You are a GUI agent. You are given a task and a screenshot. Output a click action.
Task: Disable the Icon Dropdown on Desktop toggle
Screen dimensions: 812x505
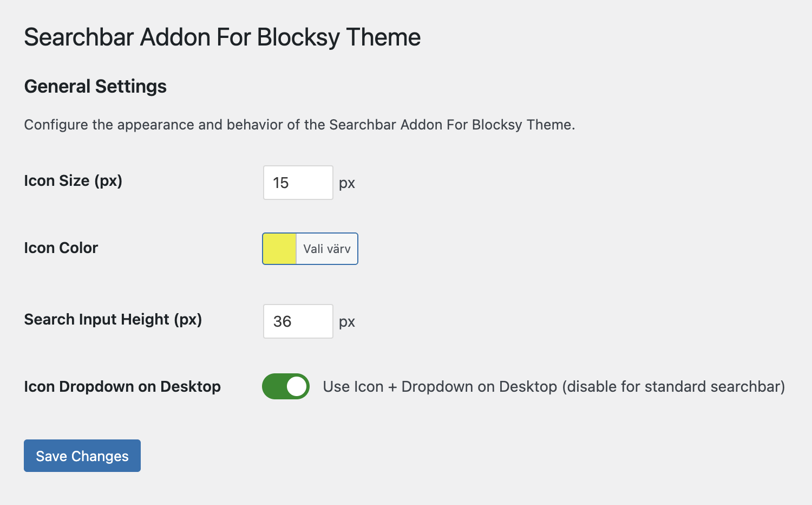[x=286, y=386]
